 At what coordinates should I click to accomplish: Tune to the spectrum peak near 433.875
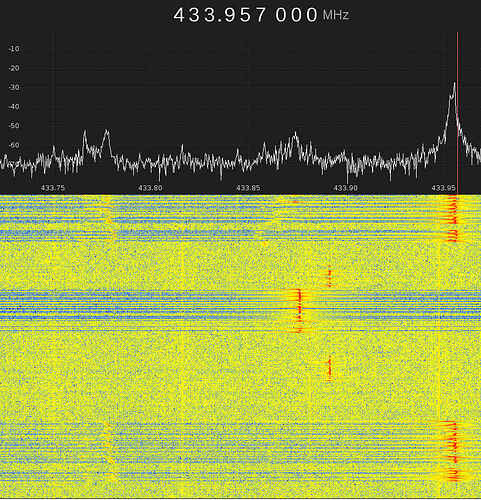(295, 134)
